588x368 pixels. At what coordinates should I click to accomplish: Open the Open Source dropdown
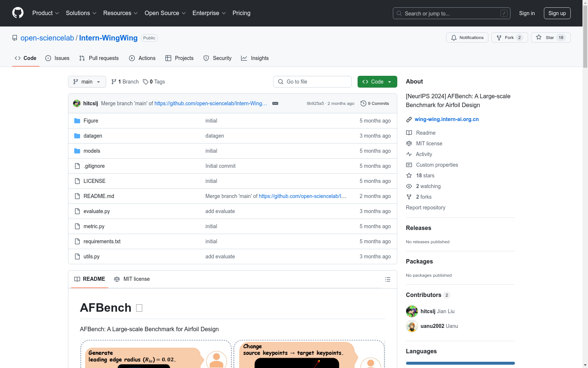[165, 13]
